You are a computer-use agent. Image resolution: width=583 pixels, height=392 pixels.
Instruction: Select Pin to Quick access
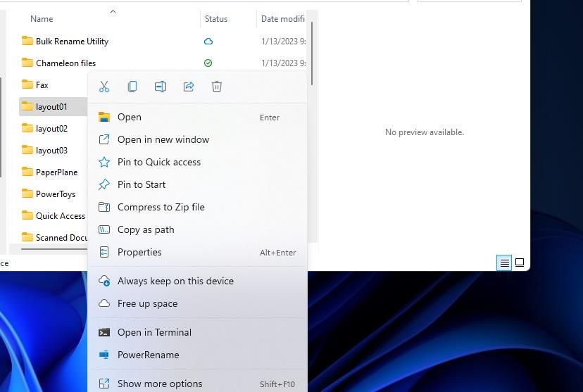158,162
